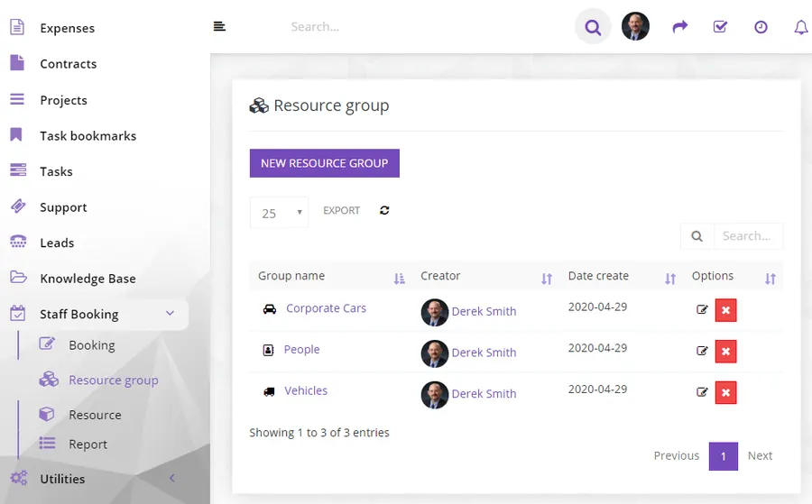
Task: Sort table by Date create column
Action: [x=670, y=279]
